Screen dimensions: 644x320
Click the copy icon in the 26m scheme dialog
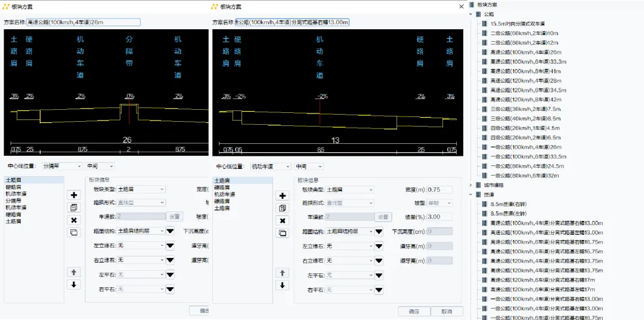tap(73, 207)
